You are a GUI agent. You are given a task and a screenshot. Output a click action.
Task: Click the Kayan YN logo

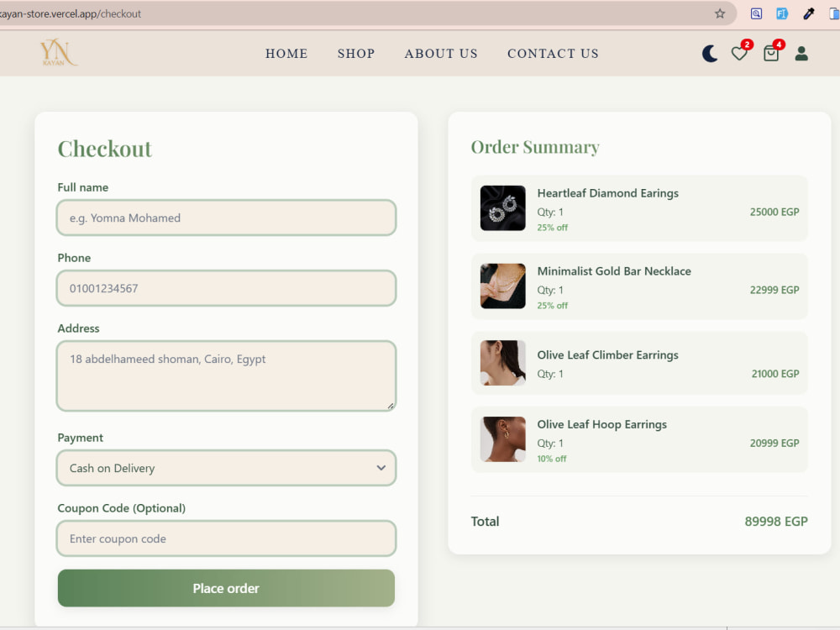[58, 52]
